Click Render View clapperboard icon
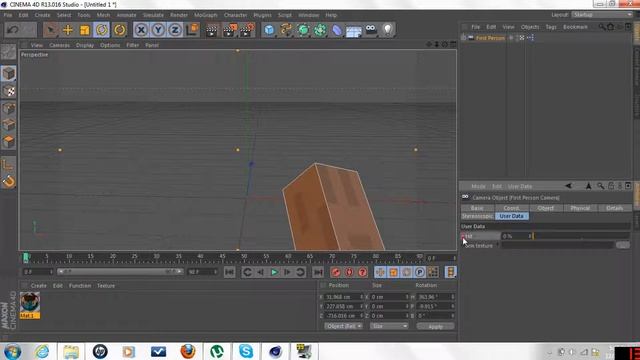This screenshot has width=640, height=360. click(x=211, y=30)
